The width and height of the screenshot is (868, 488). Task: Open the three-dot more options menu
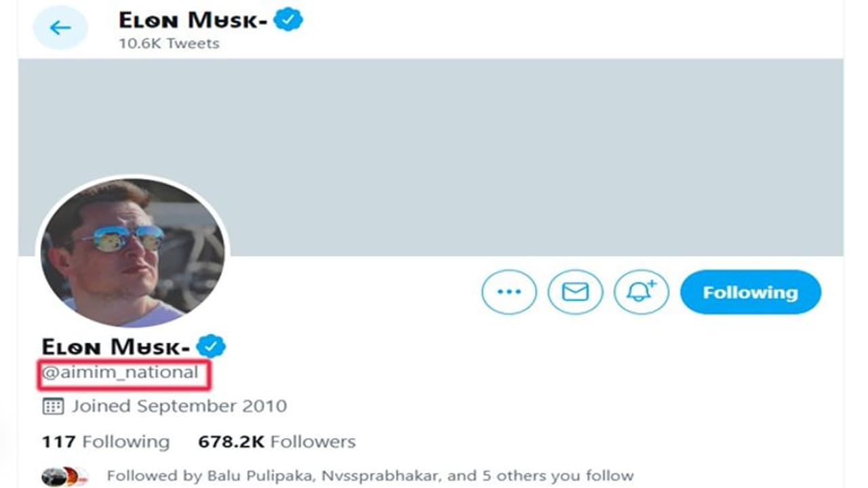[509, 292]
